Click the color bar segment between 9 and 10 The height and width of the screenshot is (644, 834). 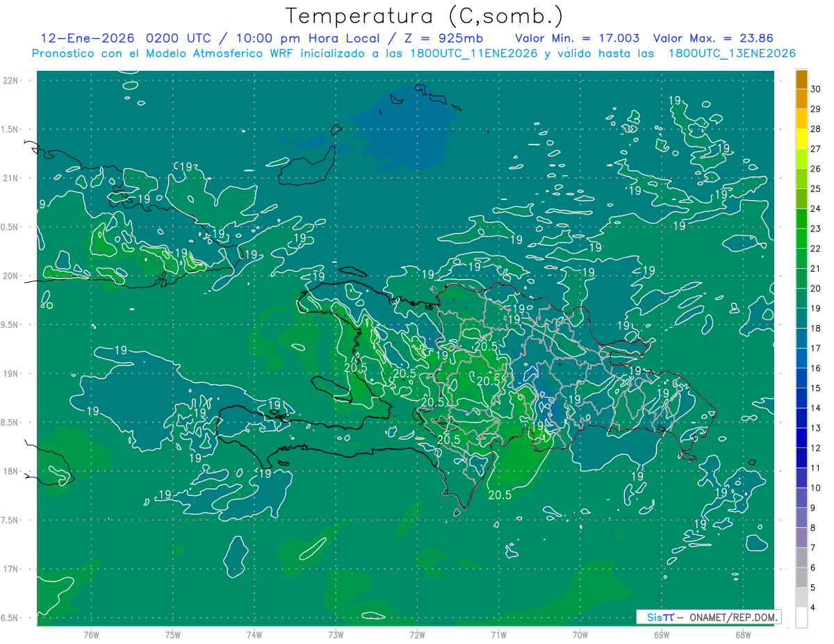(x=801, y=497)
